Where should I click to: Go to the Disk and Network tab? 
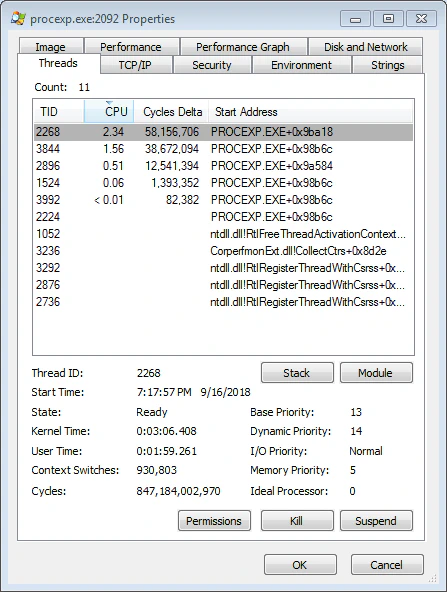tap(365, 47)
